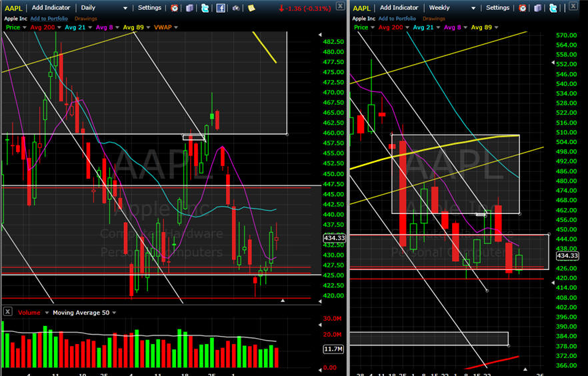Click AAPL ticker symbol in Weekly chart
588x376 pixels.
pos(361,8)
